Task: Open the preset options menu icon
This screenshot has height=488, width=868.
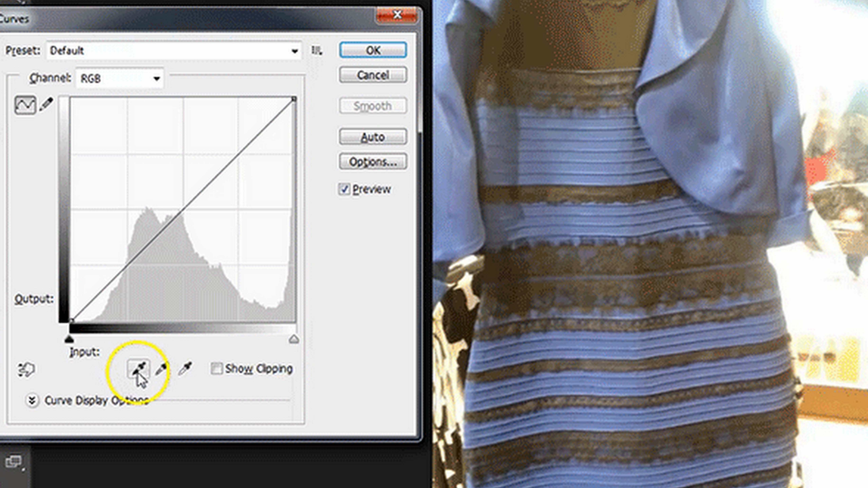Action: click(x=316, y=51)
